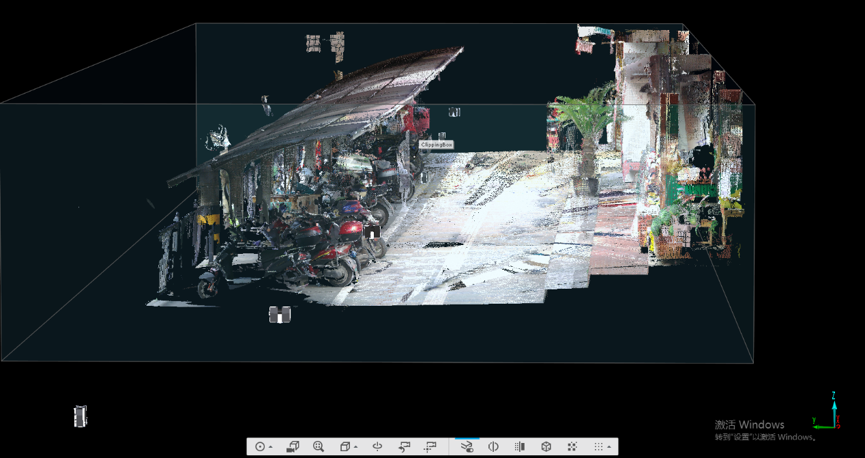
Task: Open dropdown arrow beside dotted grid icon
Action: [x=610, y=448]
